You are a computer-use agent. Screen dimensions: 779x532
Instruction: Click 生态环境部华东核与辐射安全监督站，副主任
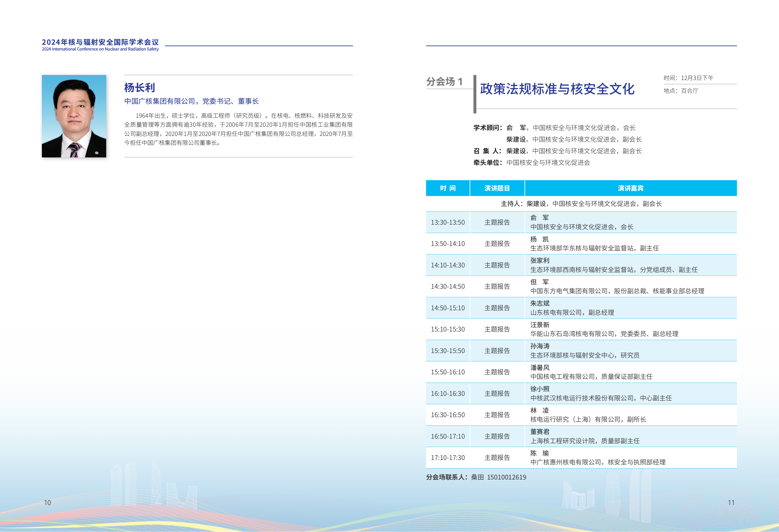click(595, 248)
